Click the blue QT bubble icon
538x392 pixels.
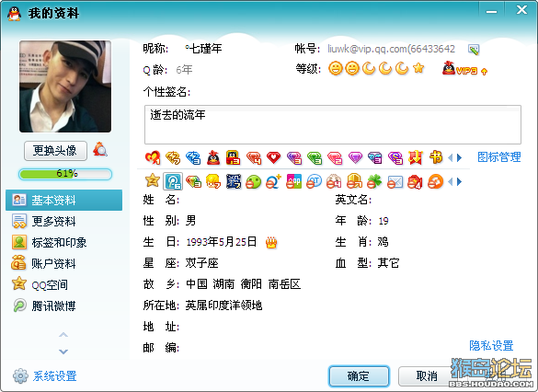(314, 181)
